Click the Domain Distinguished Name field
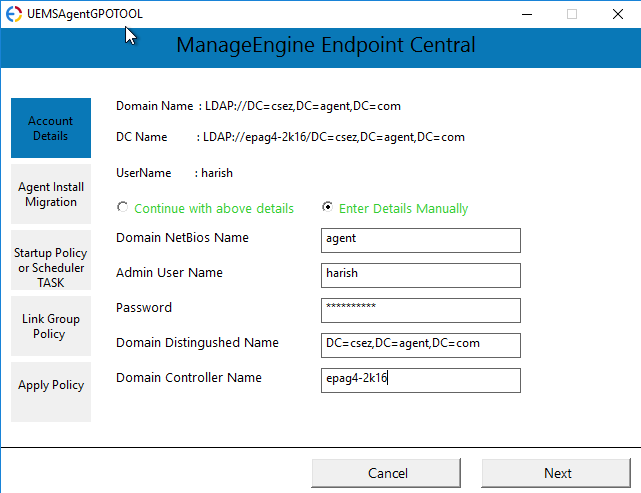This screenshot has height=493, width=641. [421, 345]
